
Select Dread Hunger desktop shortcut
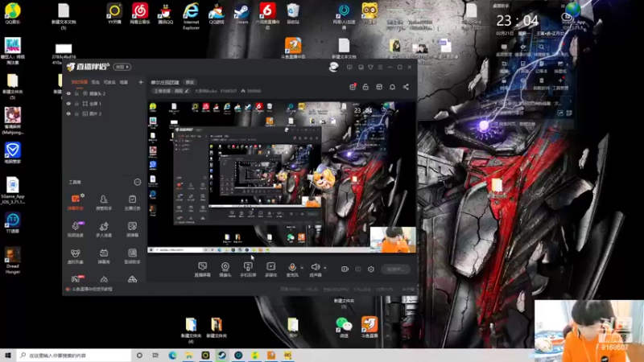click(13, 261)
